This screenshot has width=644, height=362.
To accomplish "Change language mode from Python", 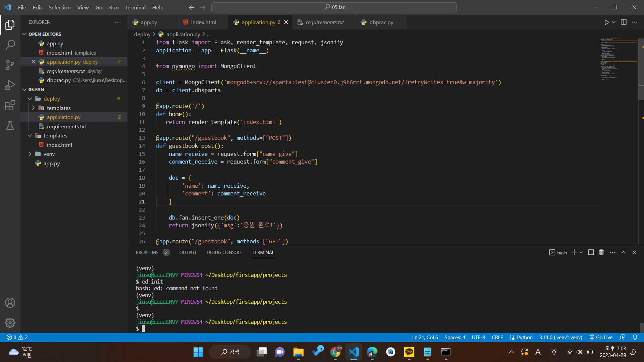I will tap(525, 338).
